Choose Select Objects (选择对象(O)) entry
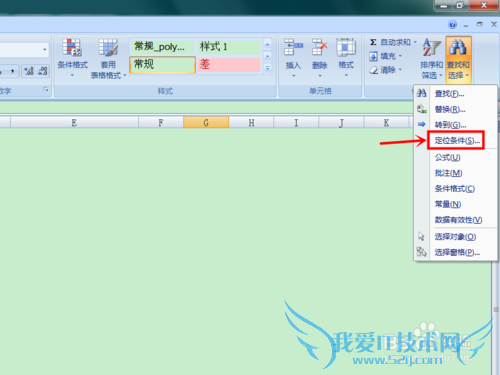Image resolution: width=500 pixels, height=375 pixels. [455, 237]
